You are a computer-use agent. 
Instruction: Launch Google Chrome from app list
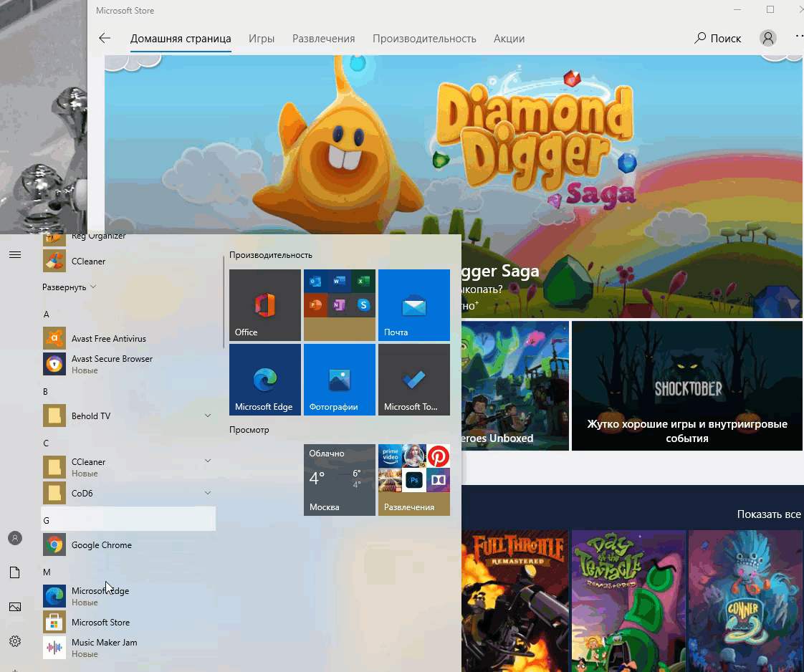(x=128, y=545)
